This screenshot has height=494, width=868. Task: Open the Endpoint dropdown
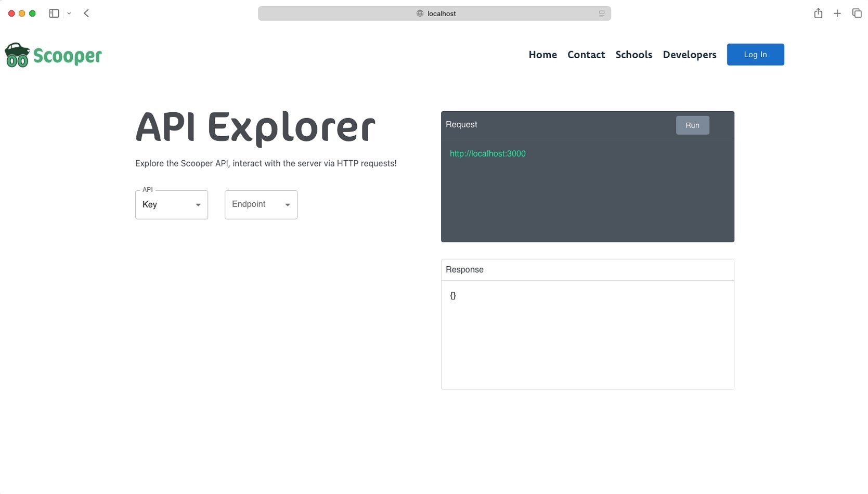261,205
